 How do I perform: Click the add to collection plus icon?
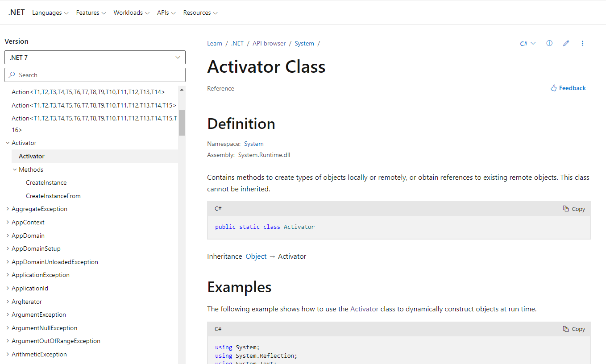pos(549,43)
